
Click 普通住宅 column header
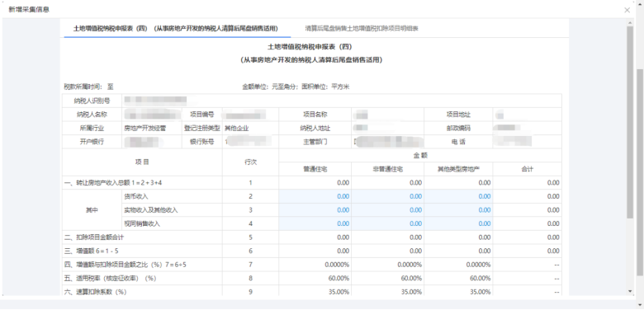[x=315, y=169]
